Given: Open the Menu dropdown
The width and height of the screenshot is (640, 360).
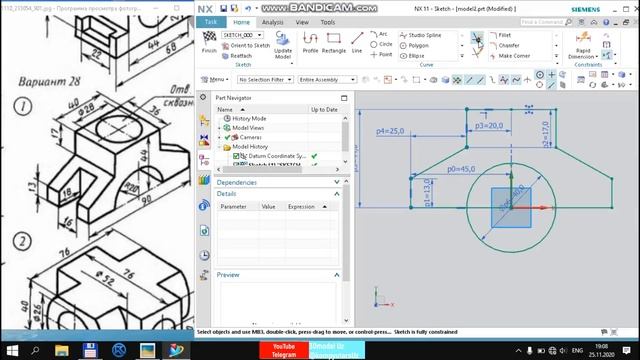Looking at the screenshot, I should click(x=215, y=80).
